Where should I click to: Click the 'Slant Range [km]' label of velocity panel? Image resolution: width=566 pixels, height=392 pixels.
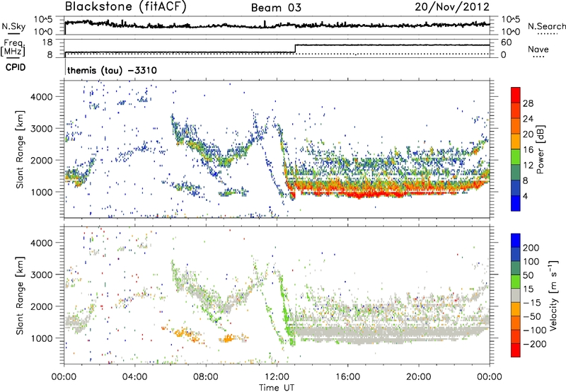pos(20,296)
